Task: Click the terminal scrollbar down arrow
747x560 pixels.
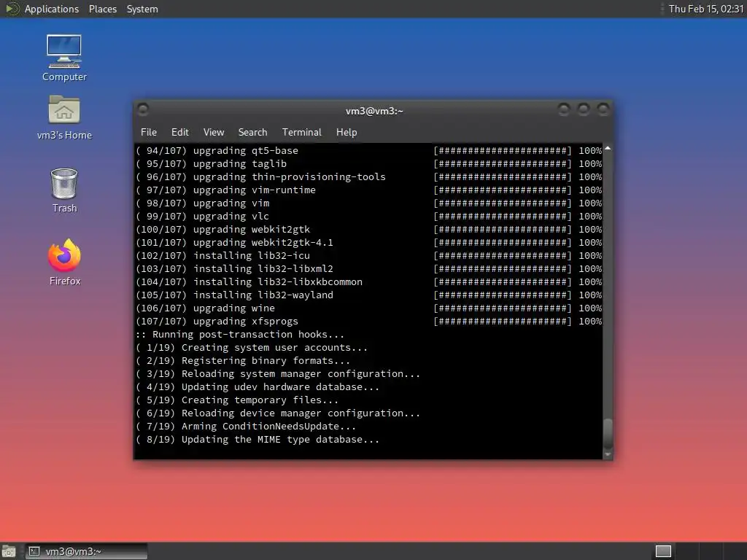Action: click(608, 455)
